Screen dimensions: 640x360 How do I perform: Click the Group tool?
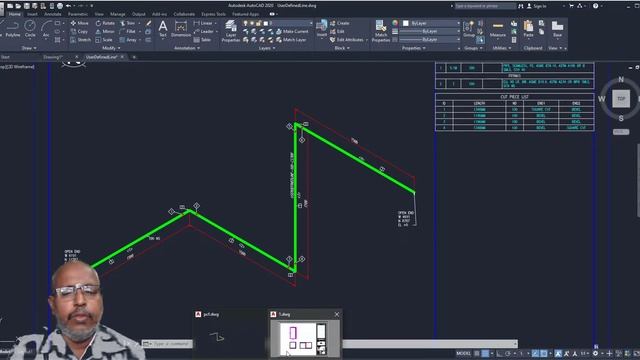469,29
